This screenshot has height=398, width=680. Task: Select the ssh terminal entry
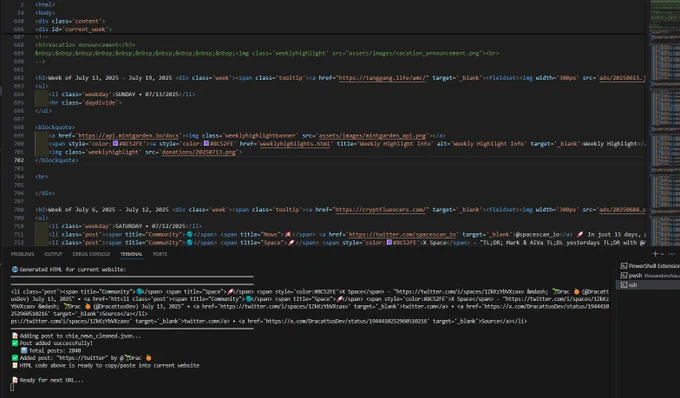(648, 285)
